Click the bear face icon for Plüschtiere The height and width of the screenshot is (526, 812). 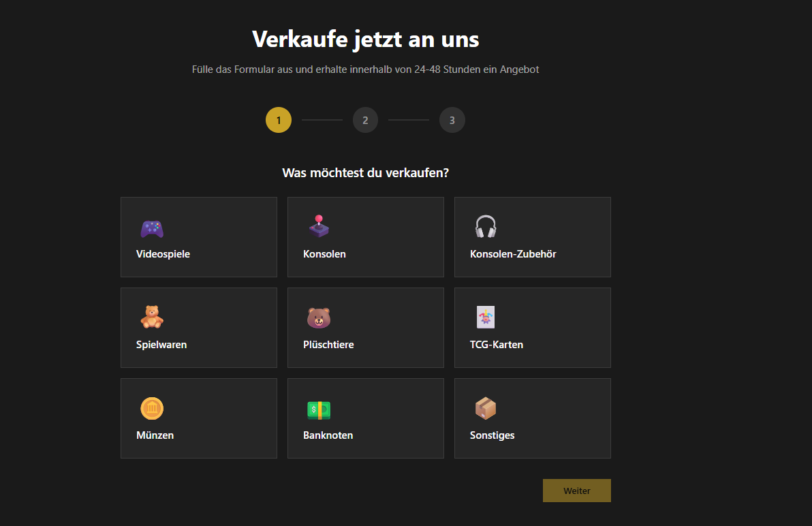click(x=319, y=317)
